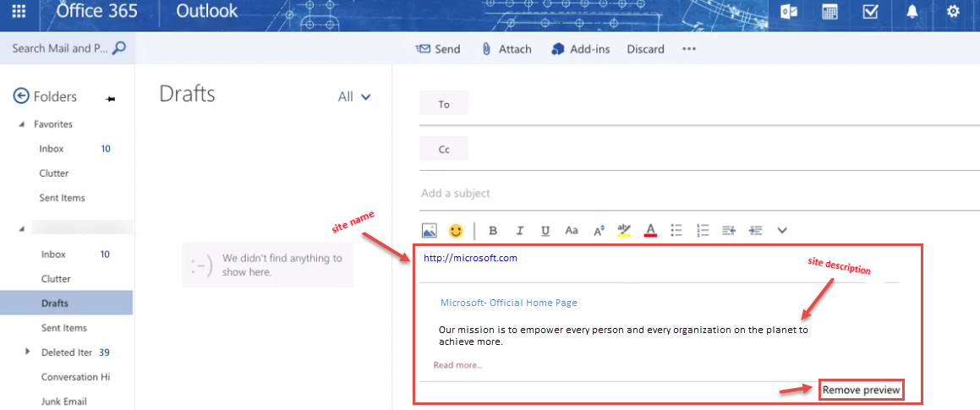Open the mailbox Clutter folder

[x=56, y=279]
